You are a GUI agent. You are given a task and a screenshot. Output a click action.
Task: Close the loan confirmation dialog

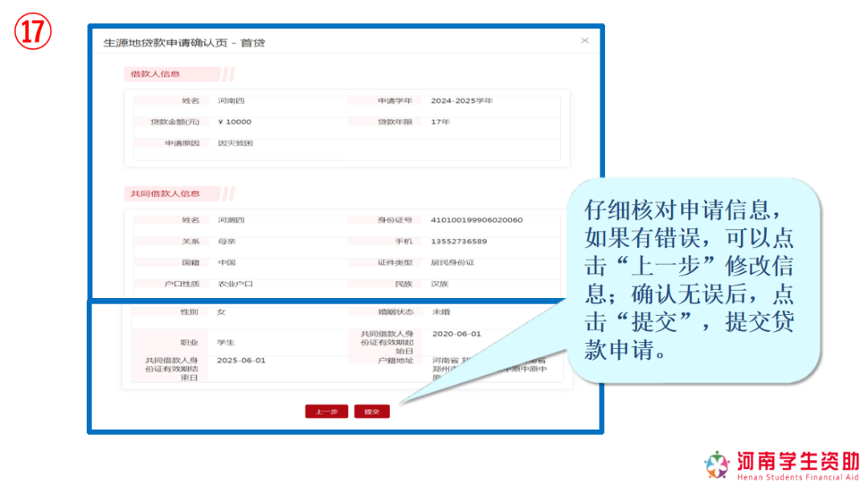584,40
